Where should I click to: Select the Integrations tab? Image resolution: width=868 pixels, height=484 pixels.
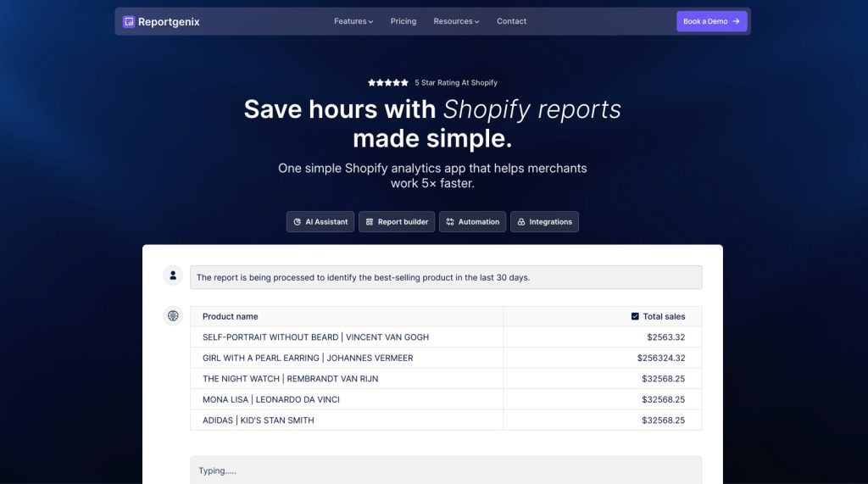pos(544,221)
